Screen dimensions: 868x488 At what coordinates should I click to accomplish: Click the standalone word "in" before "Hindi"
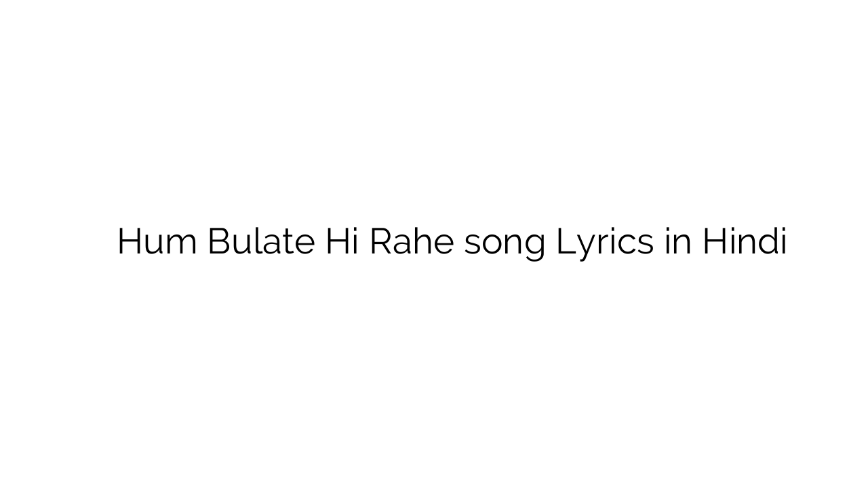click(x=677, y=242)
